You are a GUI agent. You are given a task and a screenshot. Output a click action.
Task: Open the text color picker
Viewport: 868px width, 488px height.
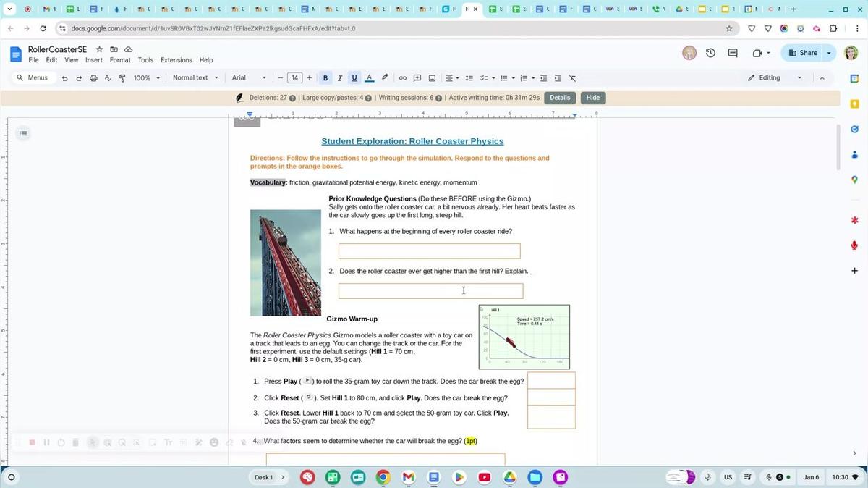click(369, 78)
